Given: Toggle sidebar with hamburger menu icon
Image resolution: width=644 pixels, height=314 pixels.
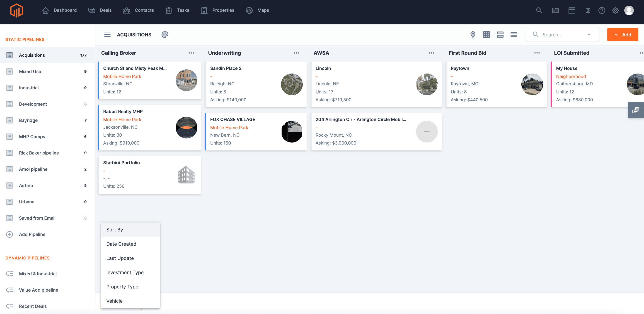Looking at the screenshot, I should tap(107, 35).
